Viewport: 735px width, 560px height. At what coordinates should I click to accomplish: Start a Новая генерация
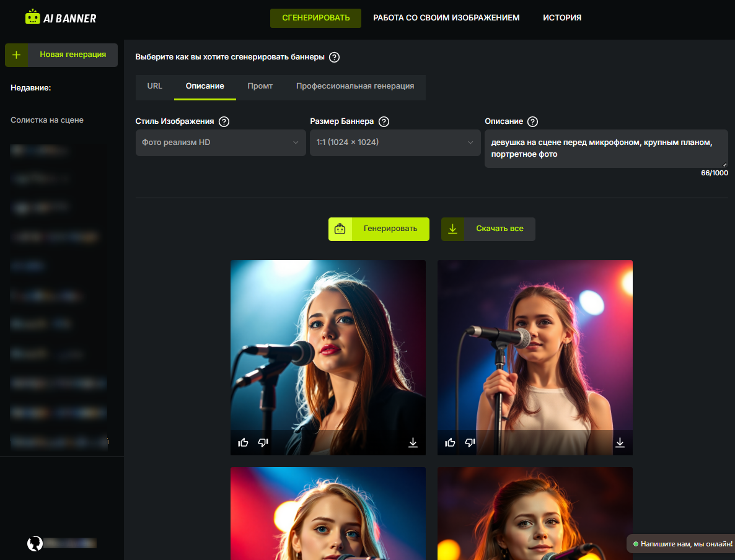[x=61, y=55]
